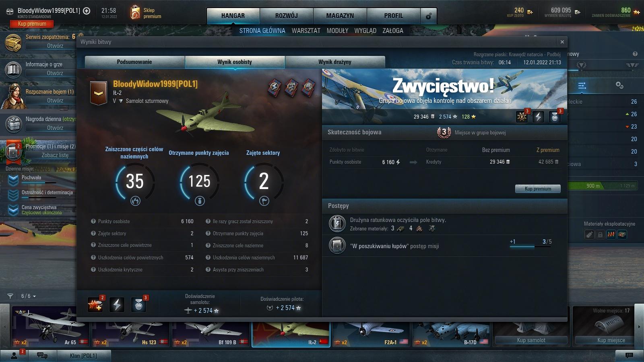
Task: Go to STRONA GŁÓWNA submenu
Action: pyautogui.click(x=262, y=31)
